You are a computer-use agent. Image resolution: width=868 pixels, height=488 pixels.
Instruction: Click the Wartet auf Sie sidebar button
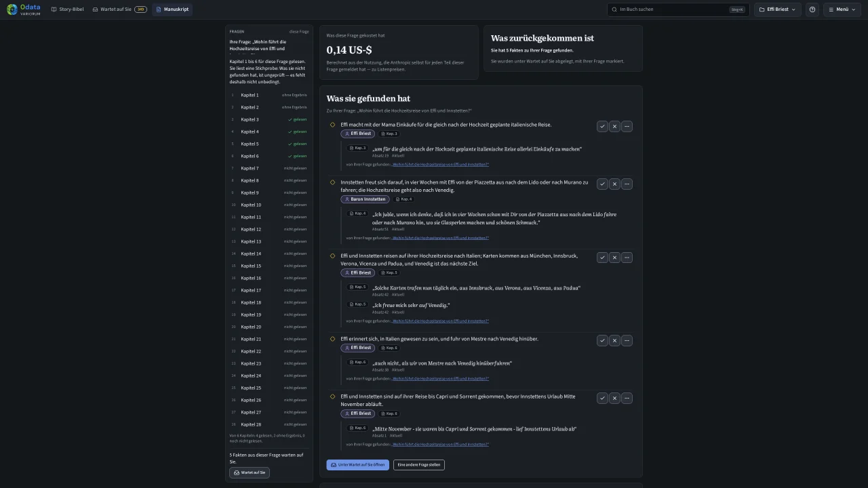click(250, 472)
